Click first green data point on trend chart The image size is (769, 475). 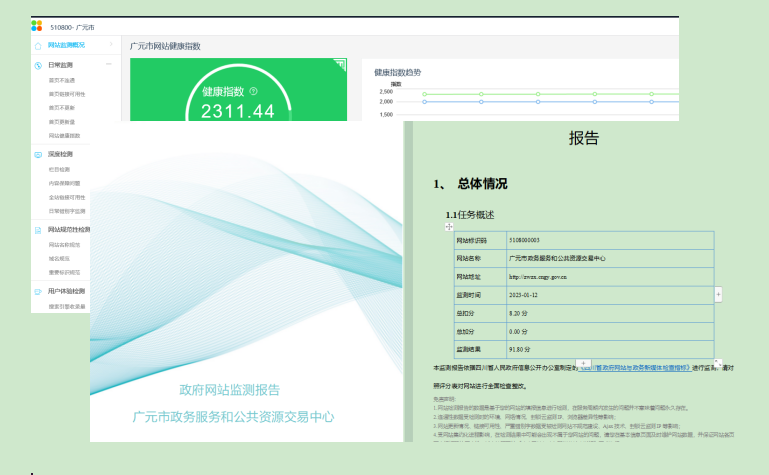pyautogui.click(x=425, y=94)
